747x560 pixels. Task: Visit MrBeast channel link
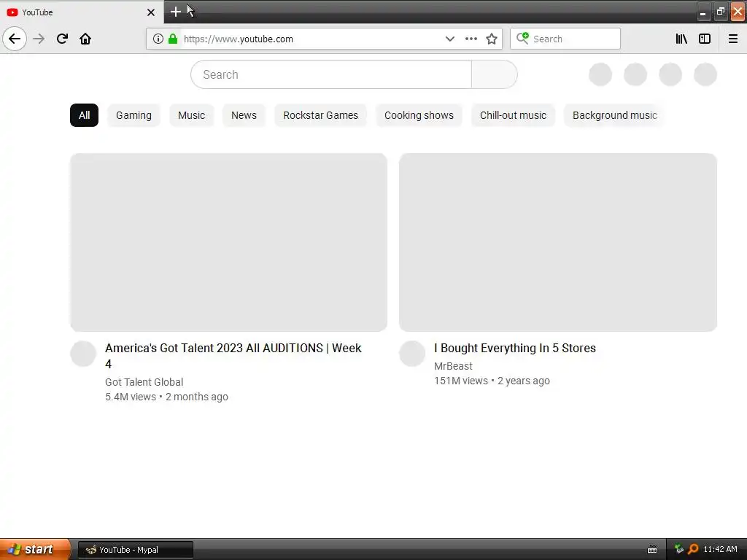(x=453, y=366)
